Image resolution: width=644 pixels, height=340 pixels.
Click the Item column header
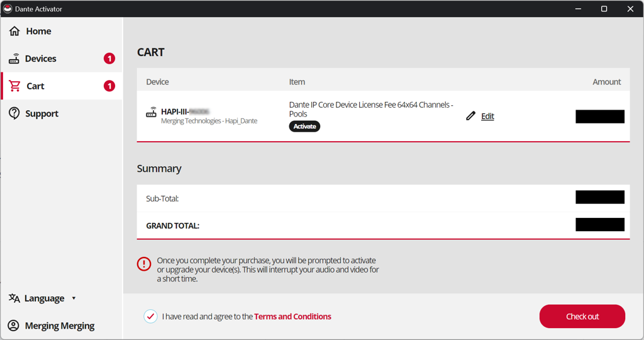pos(297,82)
